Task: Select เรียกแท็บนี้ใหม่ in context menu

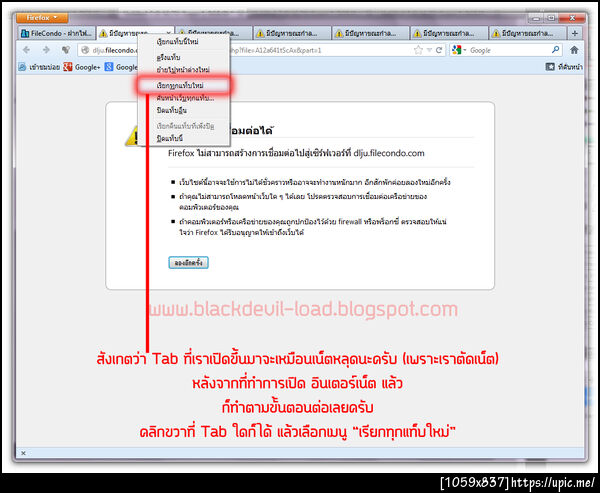Action: point(184,41)
